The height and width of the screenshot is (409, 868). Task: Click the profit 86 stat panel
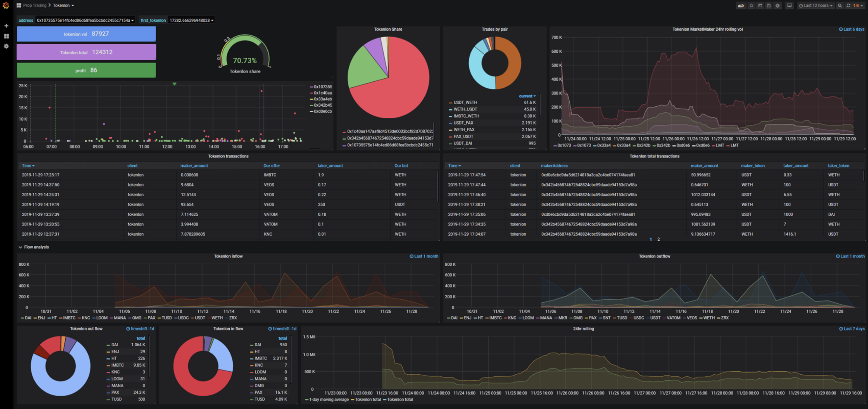[x=86, y=70]
